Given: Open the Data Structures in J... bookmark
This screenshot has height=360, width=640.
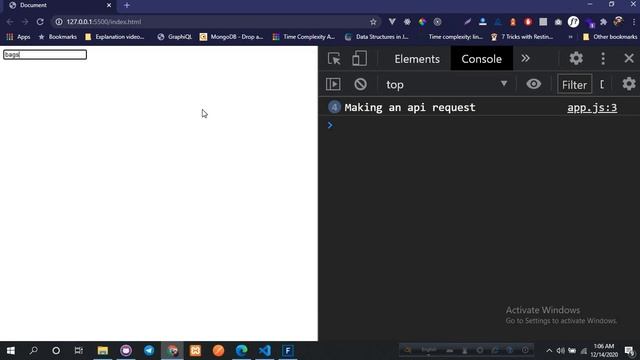Looking at the screenshot, I should 376,37.
